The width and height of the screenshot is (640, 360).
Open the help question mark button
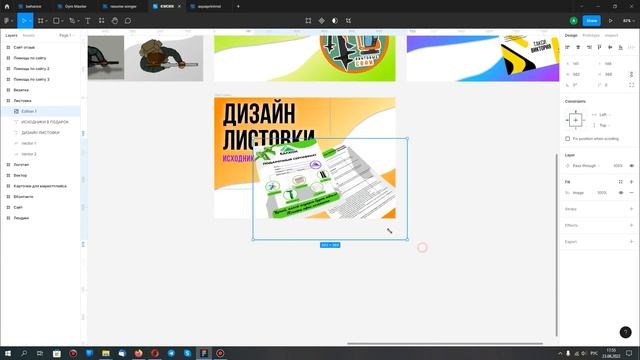click(x=625, y=332)
